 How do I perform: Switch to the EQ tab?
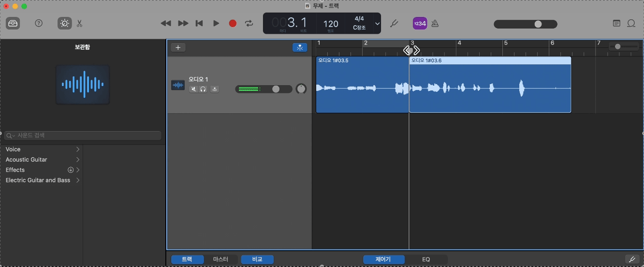pyautogui.click(x=426, y=259)
